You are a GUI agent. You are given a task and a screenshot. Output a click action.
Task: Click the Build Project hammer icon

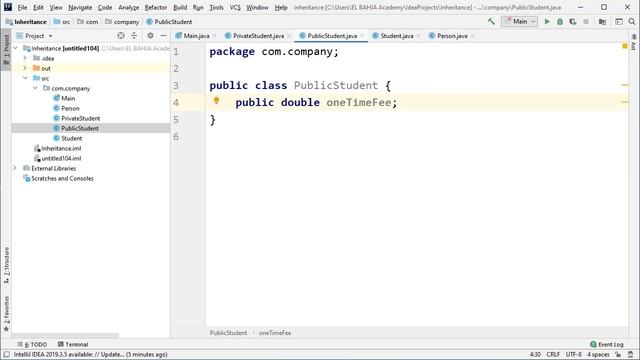(491, 22)
